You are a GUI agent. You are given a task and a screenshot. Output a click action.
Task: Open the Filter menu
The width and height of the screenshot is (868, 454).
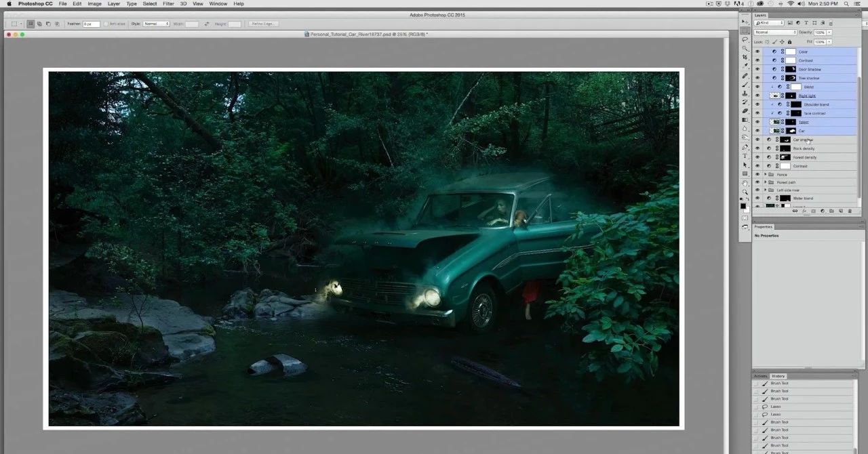[168, 3]
